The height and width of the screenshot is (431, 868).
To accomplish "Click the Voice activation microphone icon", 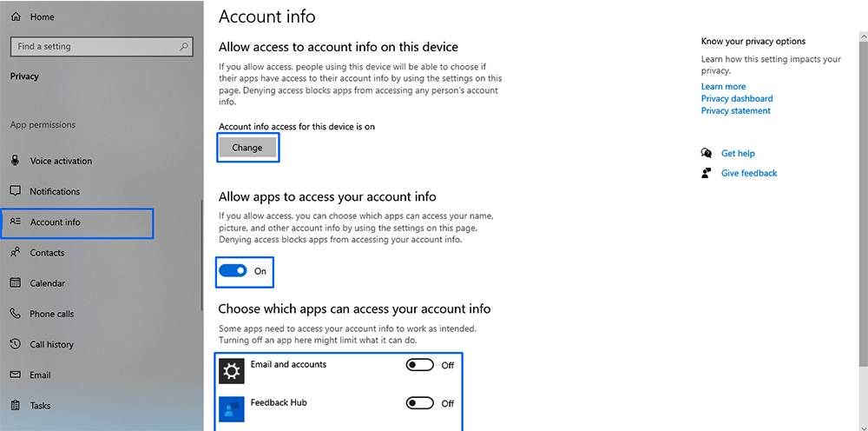I will click(x=16, y=161).
